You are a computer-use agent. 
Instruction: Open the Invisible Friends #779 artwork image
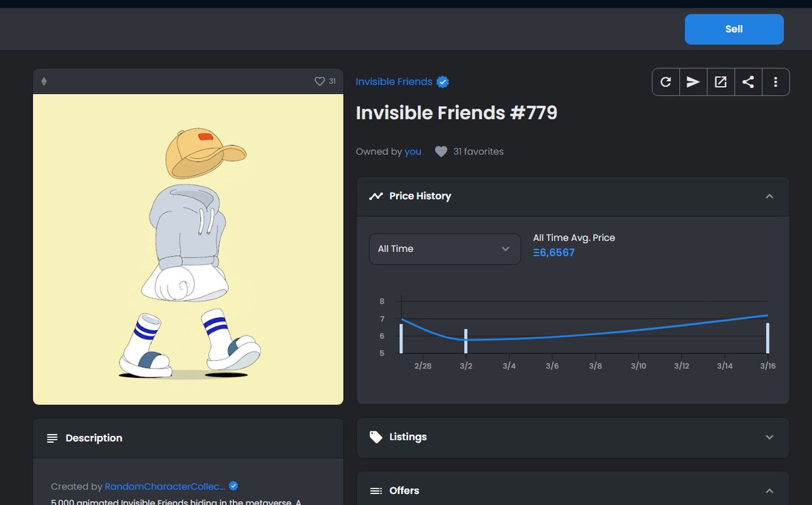tap(188, 249)
